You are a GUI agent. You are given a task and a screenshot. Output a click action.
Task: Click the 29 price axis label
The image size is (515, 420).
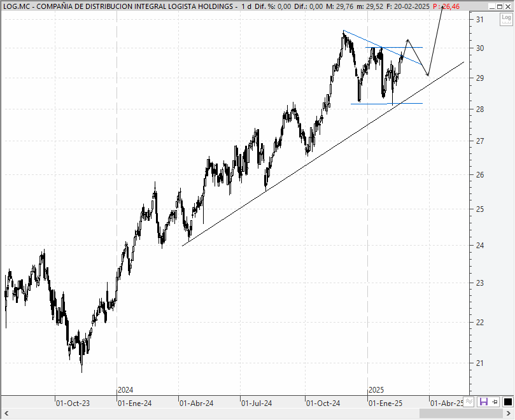480,78
